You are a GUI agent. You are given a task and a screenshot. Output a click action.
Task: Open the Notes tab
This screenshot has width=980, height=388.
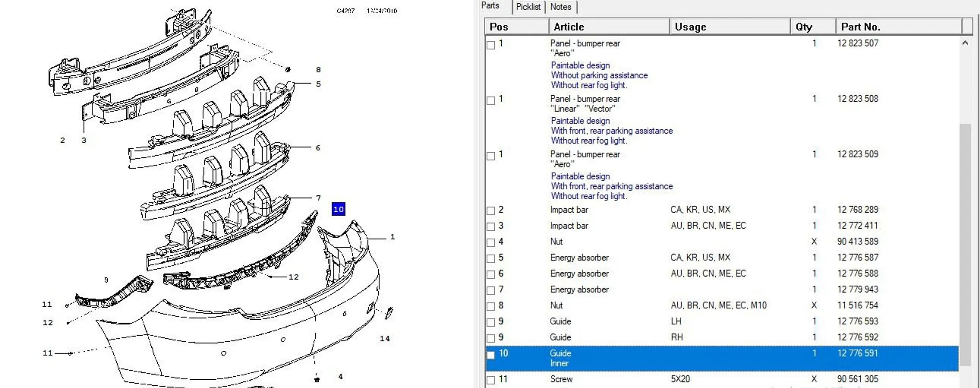tap(561, 7)
